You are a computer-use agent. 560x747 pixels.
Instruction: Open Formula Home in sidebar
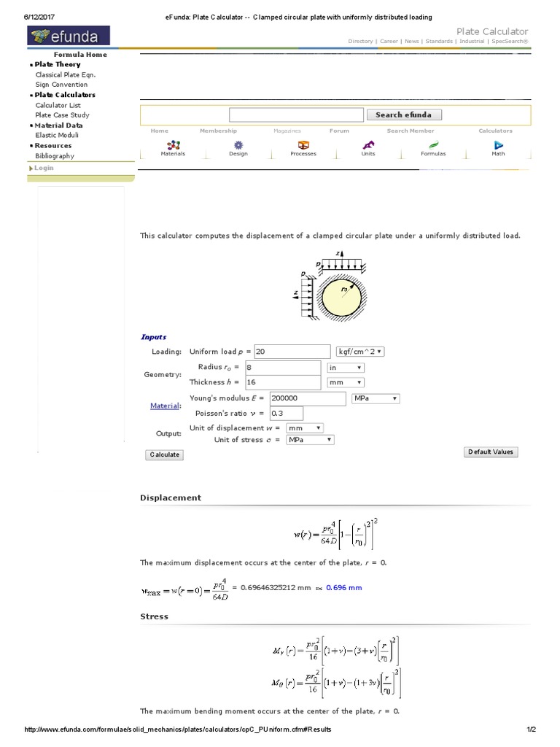80,55
